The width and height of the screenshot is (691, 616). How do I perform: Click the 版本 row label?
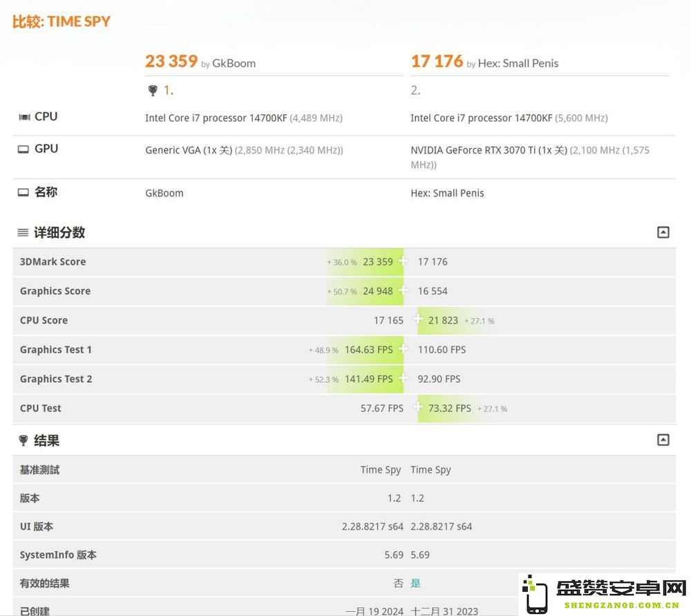pyautogui.click(x=30, y=498)
